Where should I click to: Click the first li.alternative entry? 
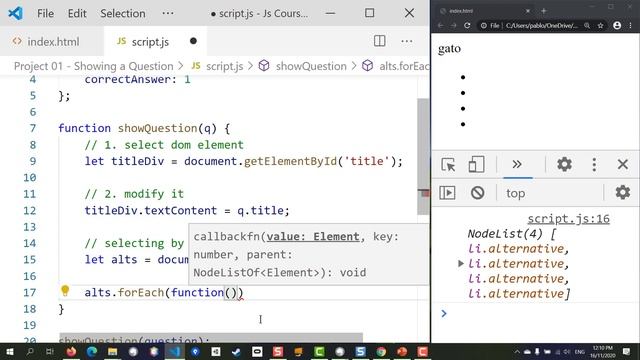coord(518,249)
